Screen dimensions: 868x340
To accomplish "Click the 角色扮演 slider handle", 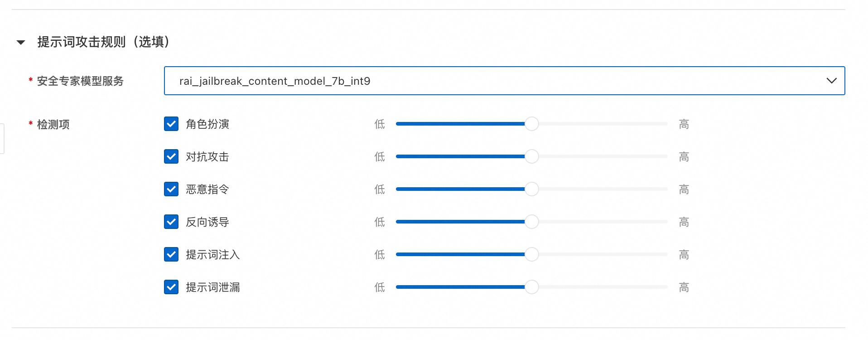I will click(x=531, y=124).
